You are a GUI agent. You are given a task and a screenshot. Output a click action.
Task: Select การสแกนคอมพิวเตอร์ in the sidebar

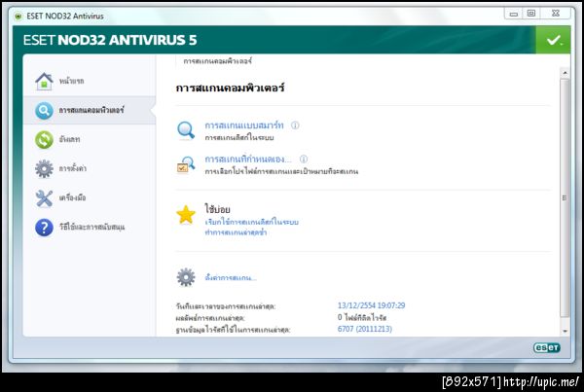click(91, 110)
